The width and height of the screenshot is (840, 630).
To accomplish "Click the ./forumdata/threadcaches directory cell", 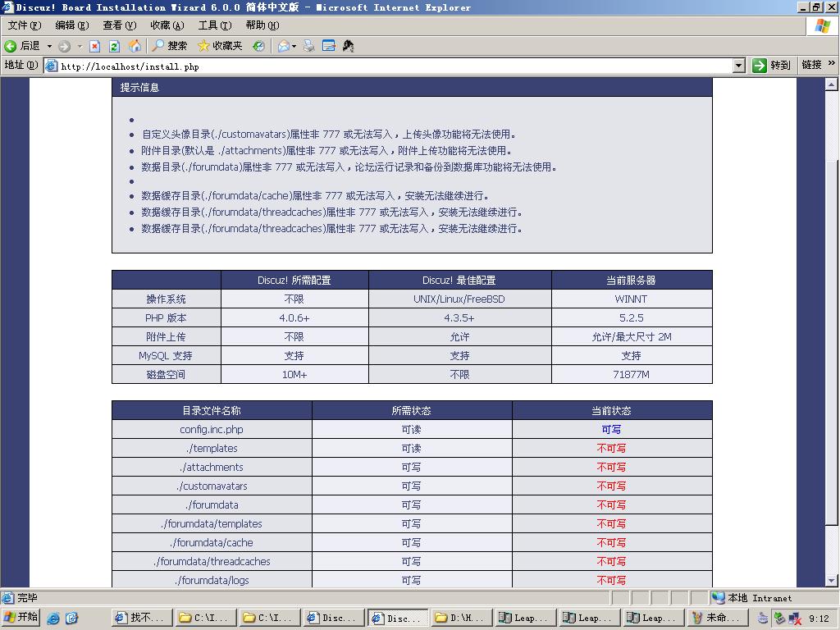I will pos(212,561).
